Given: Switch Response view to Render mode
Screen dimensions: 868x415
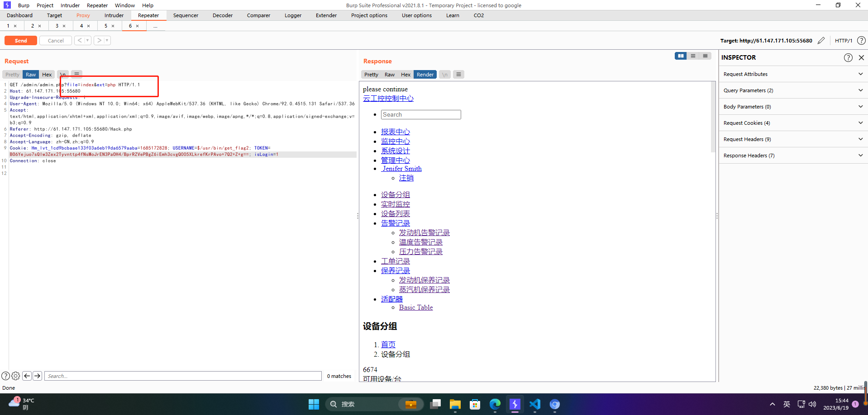Looking at the screenshot, I should coord(424,74).
